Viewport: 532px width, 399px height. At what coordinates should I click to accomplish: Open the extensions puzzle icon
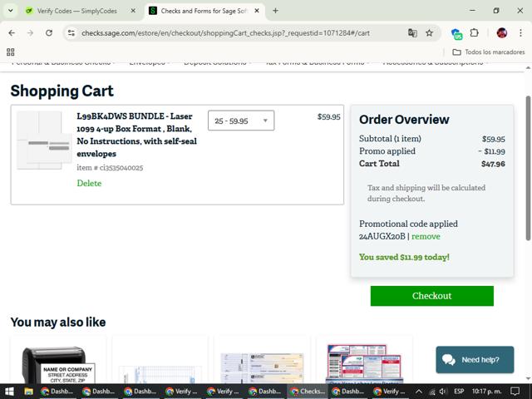click(475, 33)
